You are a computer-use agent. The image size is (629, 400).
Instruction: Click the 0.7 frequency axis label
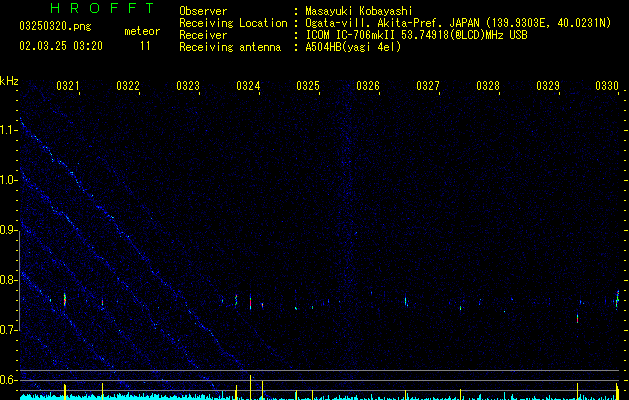[9, 330]
